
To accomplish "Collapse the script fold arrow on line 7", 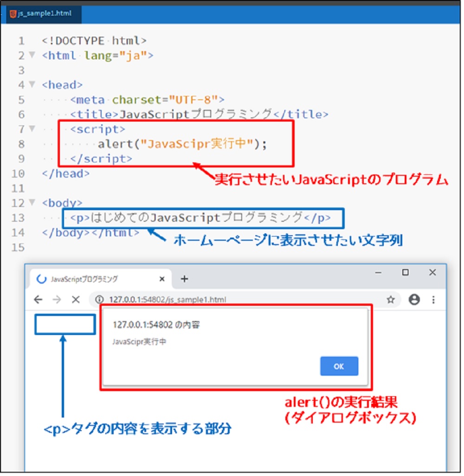I will (x=32, y=129).
